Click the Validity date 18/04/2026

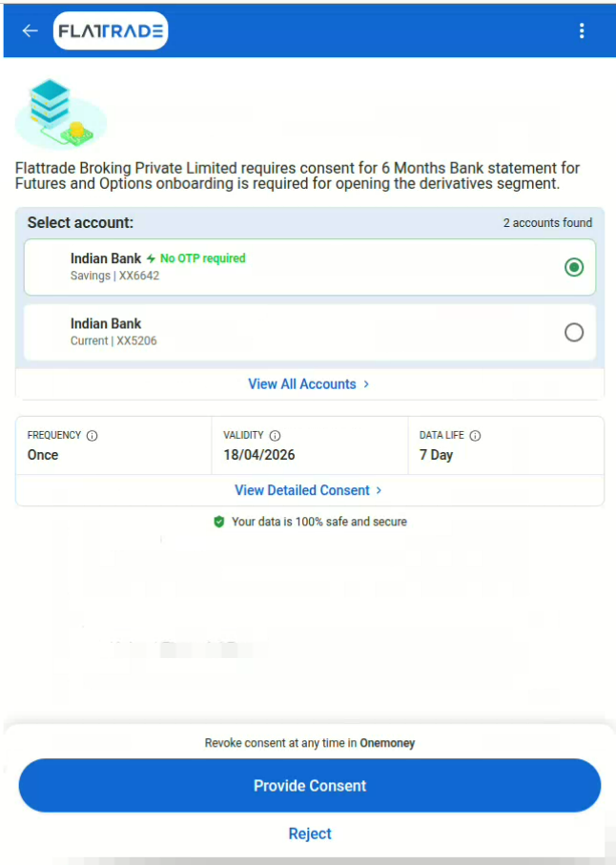259,455
